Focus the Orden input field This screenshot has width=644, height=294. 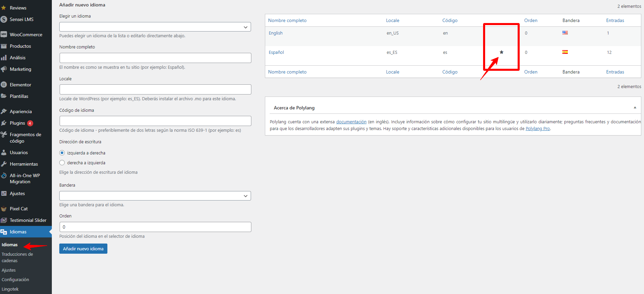click(x=155, y=227)
